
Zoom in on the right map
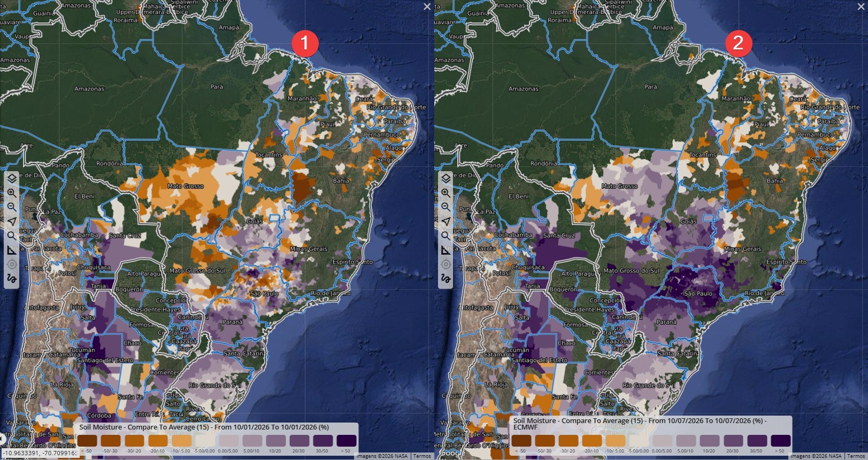pos(445,193)
